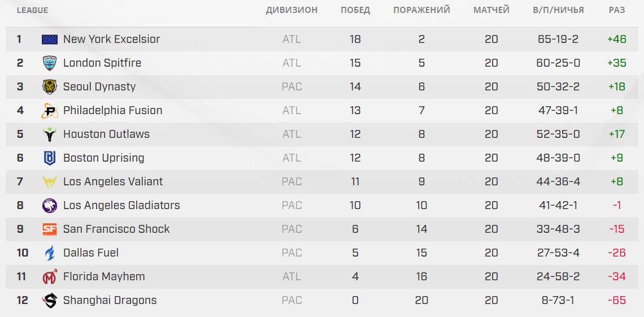The width and height of the screenshot is (644, 317).
Task: Click the Florida Mayhem logo icon
Action: click(x=50, y=277)
